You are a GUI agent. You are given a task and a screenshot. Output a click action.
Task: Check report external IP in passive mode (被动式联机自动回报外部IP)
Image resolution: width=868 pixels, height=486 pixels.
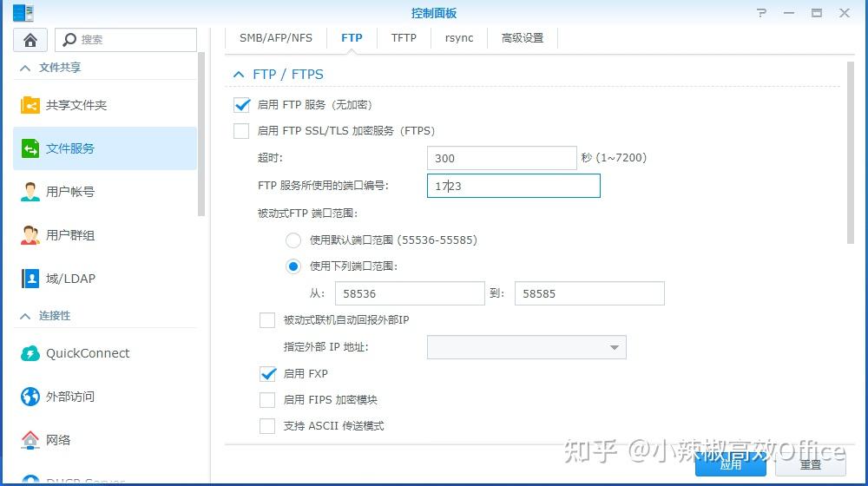(x=267, y=320)
